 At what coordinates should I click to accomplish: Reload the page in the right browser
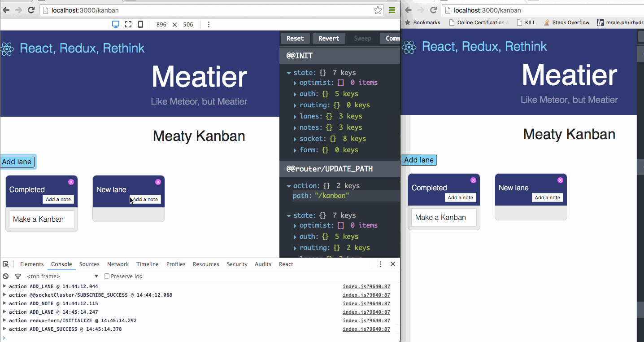433,10
